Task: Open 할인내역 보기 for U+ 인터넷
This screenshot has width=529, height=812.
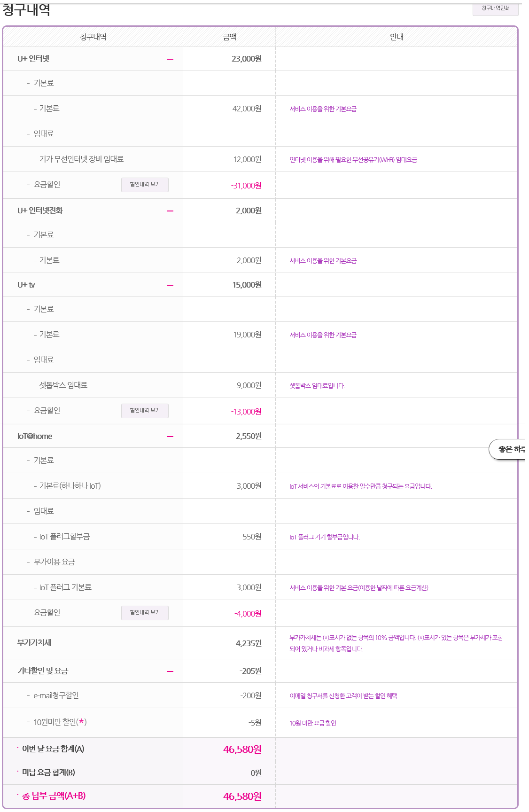Action: point(145,185)
